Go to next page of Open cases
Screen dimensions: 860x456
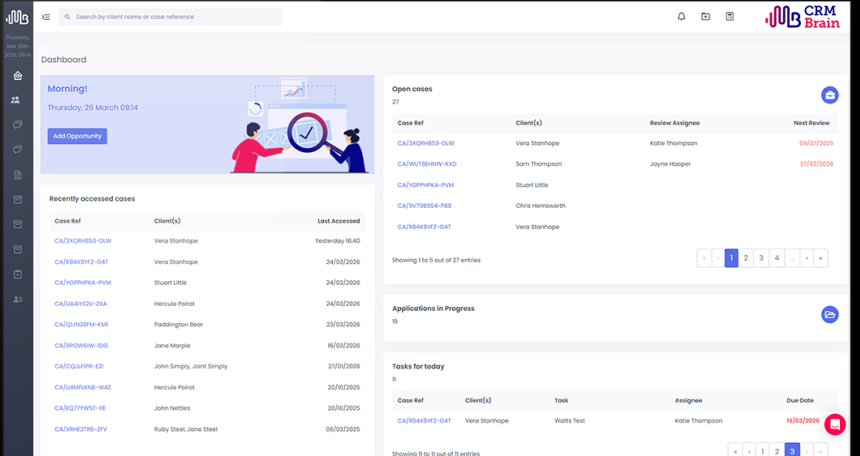(x=806, y=258)
